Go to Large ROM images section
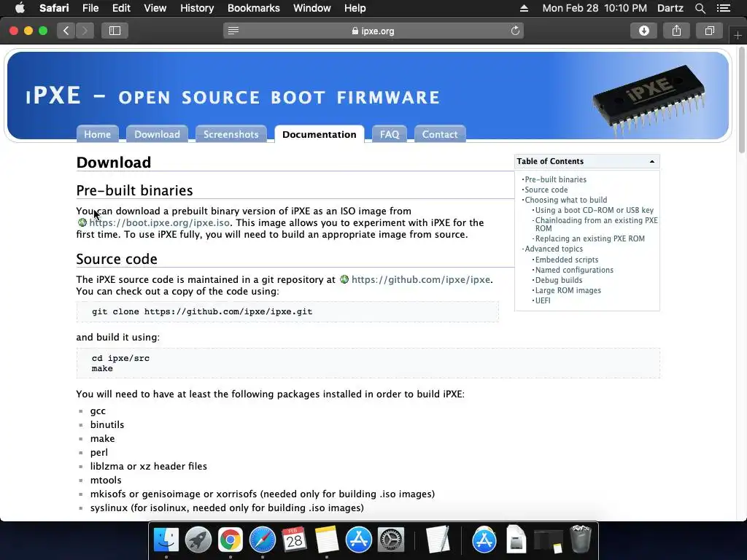Screen dimensions: 747x560 pos(568,290)
